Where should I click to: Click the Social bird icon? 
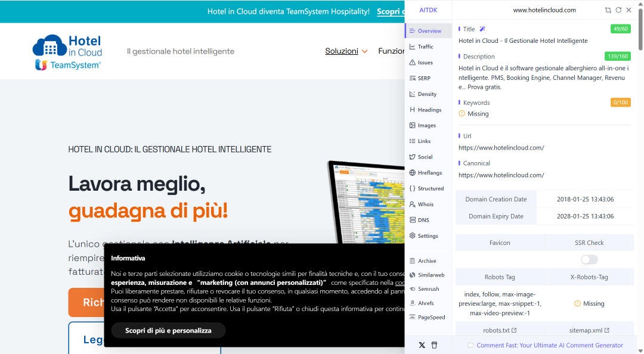click(413, 157)
